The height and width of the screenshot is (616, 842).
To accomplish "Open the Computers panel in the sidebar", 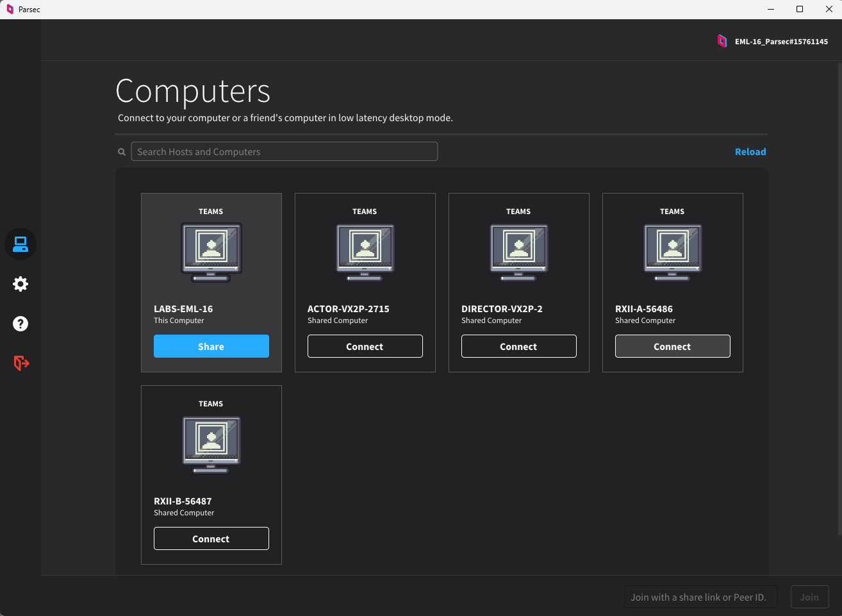I will click(x=20, y=244).
